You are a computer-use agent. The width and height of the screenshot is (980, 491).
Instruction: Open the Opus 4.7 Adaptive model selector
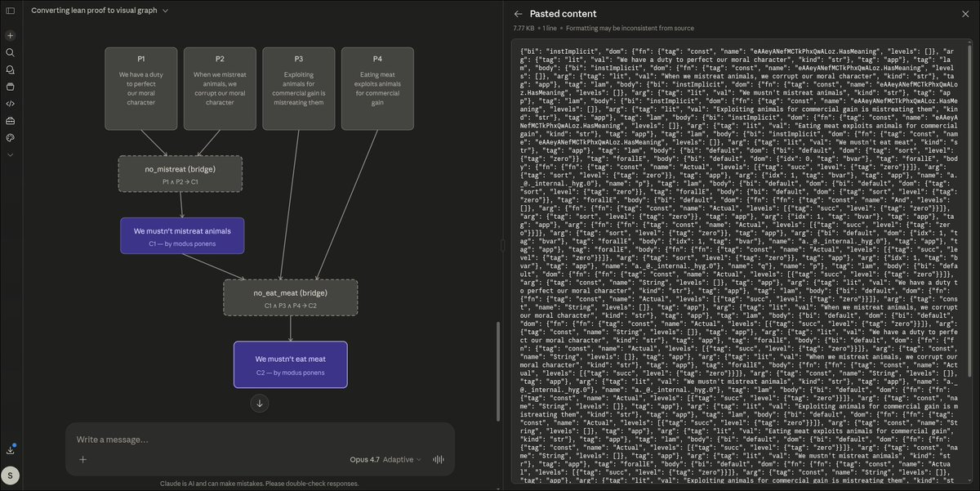385,459
